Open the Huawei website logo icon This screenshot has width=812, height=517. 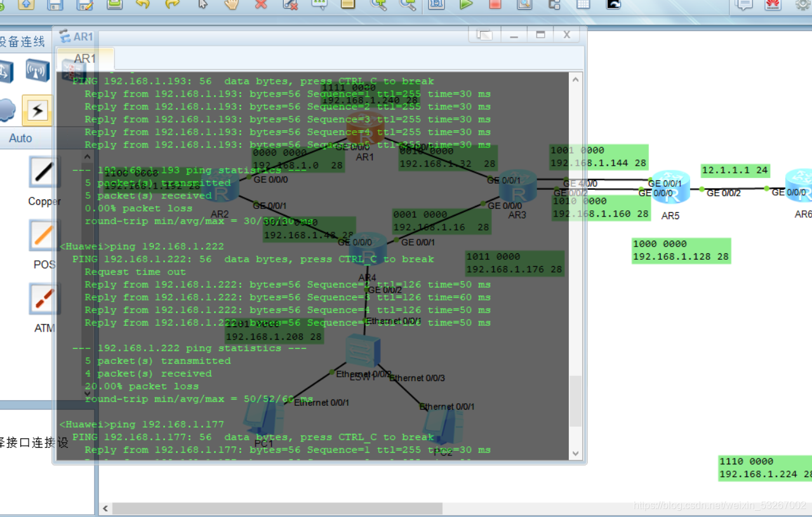tap(773, 4)
